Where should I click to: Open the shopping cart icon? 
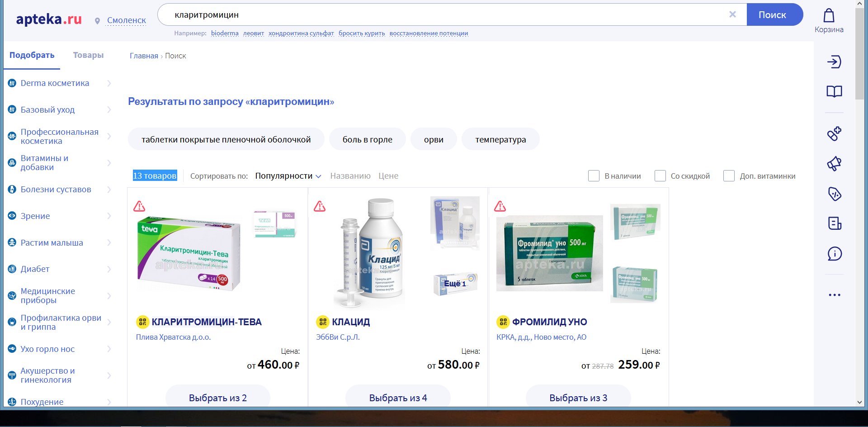tap(829, 16)
